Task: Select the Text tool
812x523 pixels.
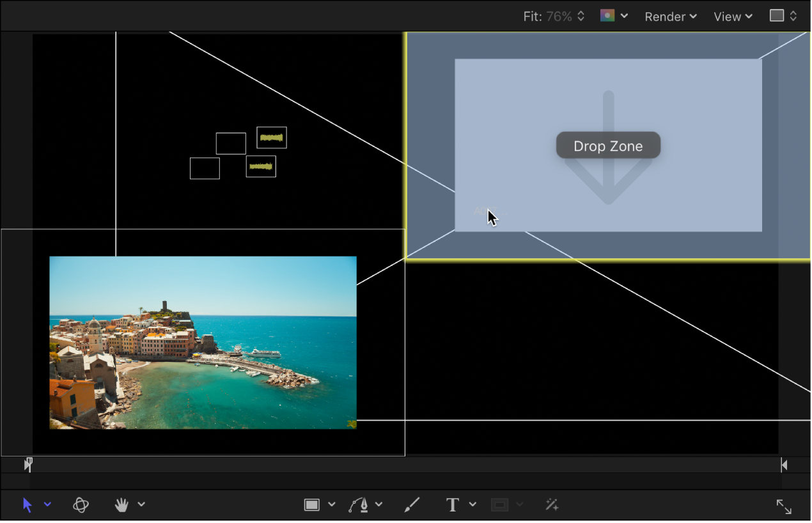Action: (452, 504)
